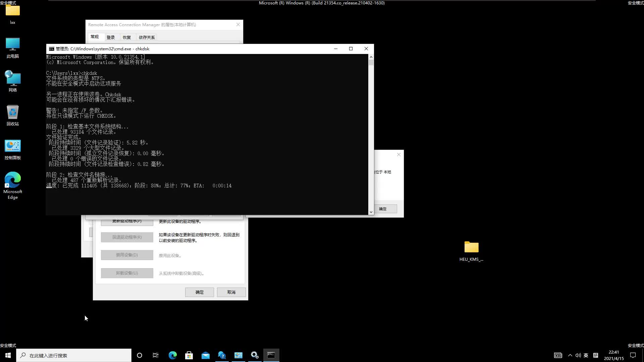The width and height of the screenshot is (644, 362).
Task: Click the 更新驱动程序 button
Action: pos(127,221)
